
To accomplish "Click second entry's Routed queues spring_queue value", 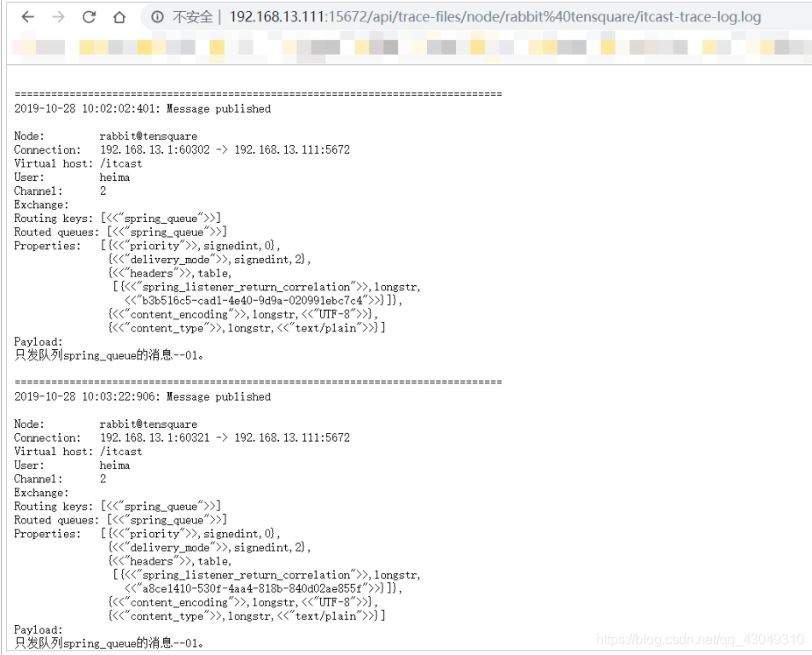I will tap(166, 520).
